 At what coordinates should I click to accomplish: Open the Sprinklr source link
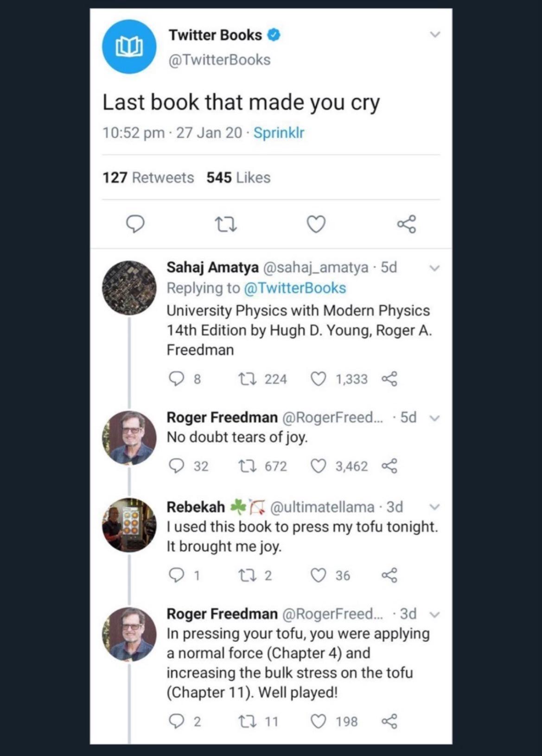[279, 132]
